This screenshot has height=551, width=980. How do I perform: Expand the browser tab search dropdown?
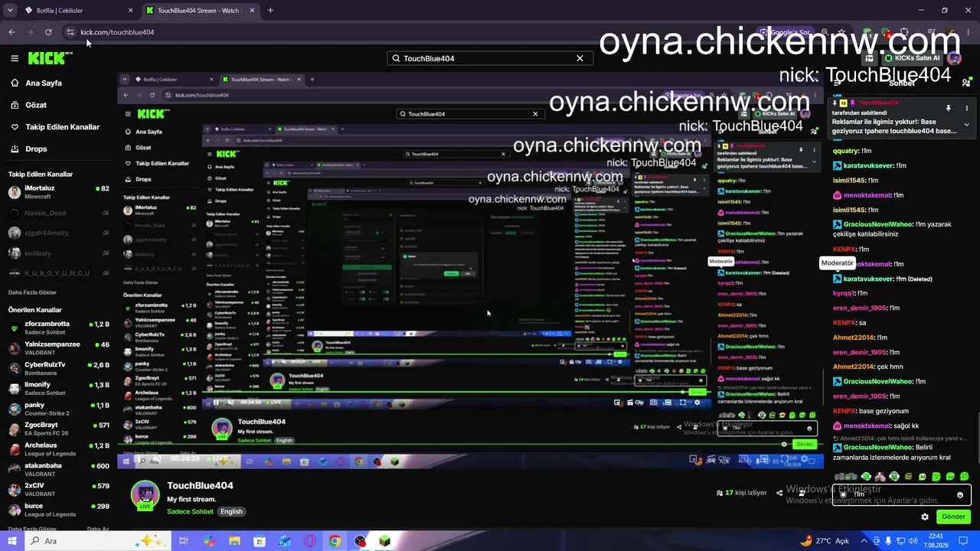click(10, 11)
